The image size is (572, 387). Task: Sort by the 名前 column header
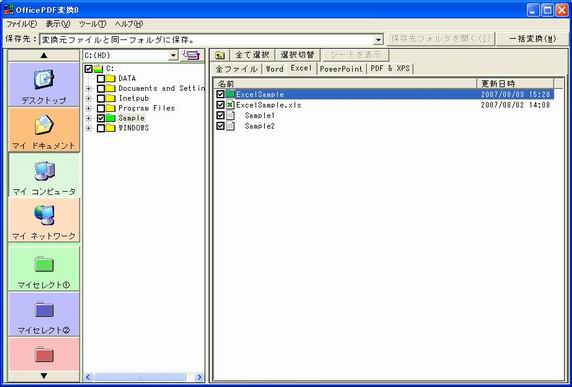pos(345,84)
